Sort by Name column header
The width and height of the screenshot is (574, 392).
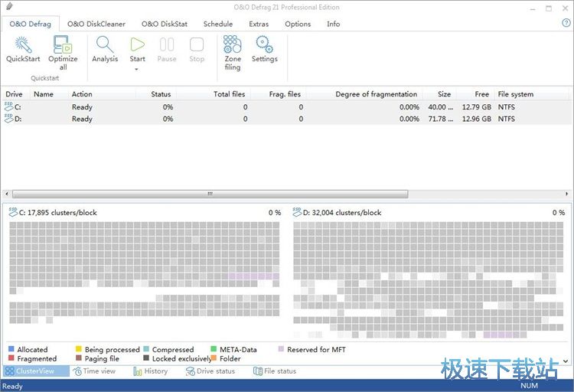(44, 94)
